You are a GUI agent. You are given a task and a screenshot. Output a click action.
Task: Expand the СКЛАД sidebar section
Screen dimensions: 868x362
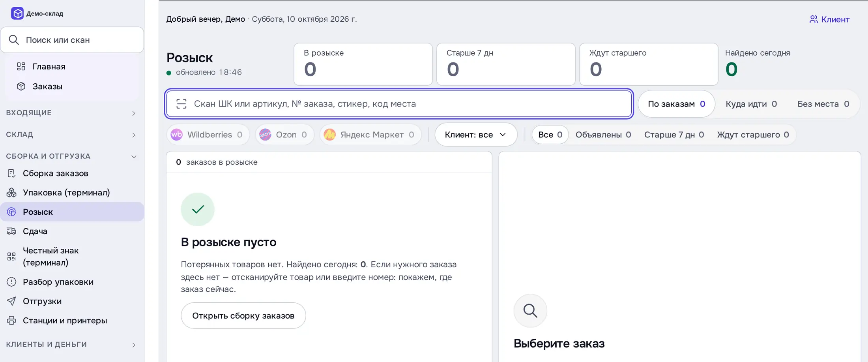point(71,135)
